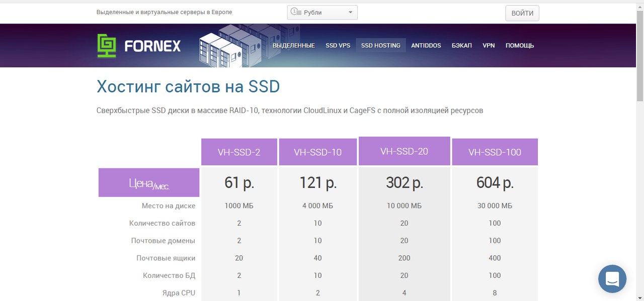Select the VH-SSD-2 plan header
644x301 pixels.
click(239, 152)
